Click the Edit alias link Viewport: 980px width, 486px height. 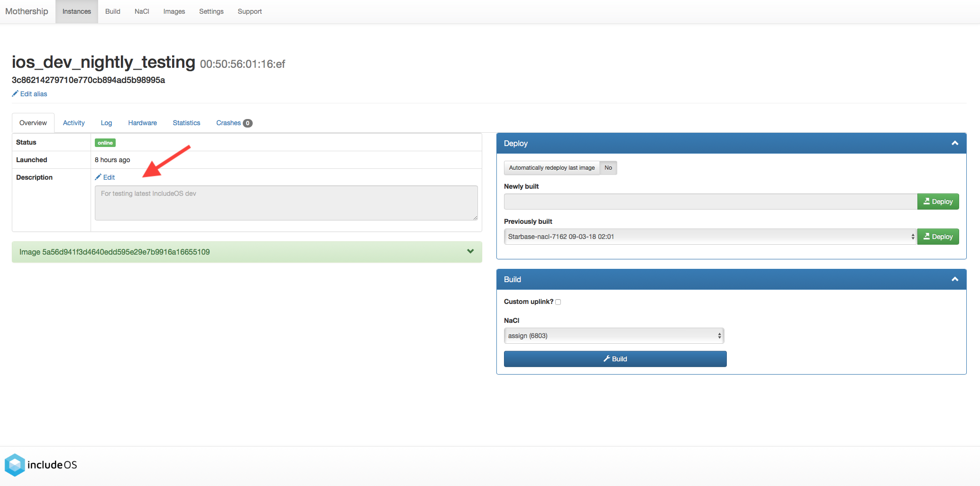(34, 94)
